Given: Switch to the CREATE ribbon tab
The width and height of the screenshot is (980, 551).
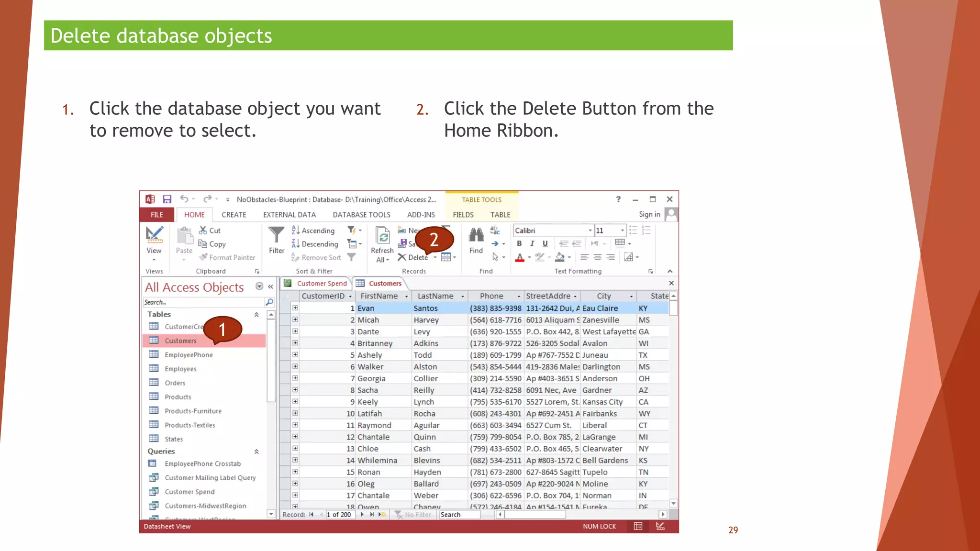Looking at the screenshot, I should pyautogui.click(x=234, y=215).
